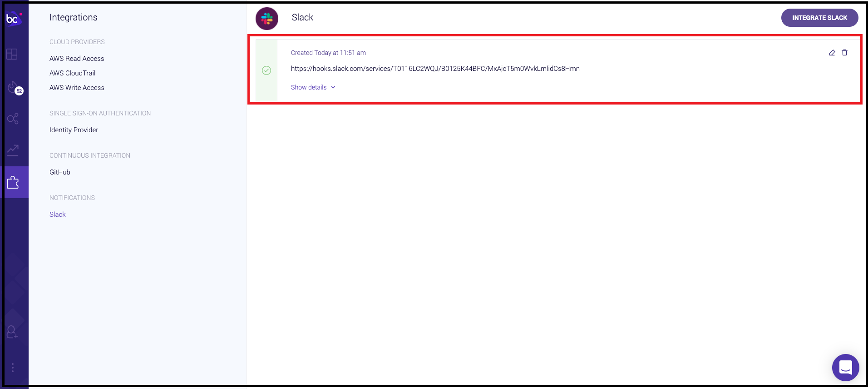This screenshot has width=868, height=389.
Task: Click the Slack webhook URL text
Action: point(435,69)
